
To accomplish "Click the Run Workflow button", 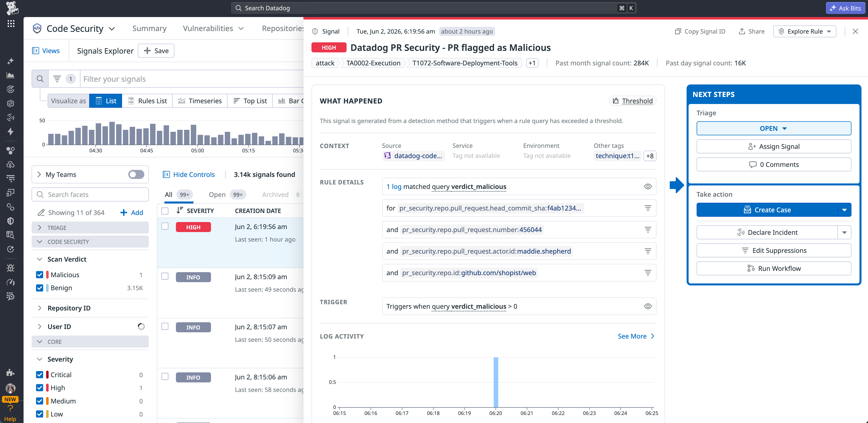I will 774,269.
